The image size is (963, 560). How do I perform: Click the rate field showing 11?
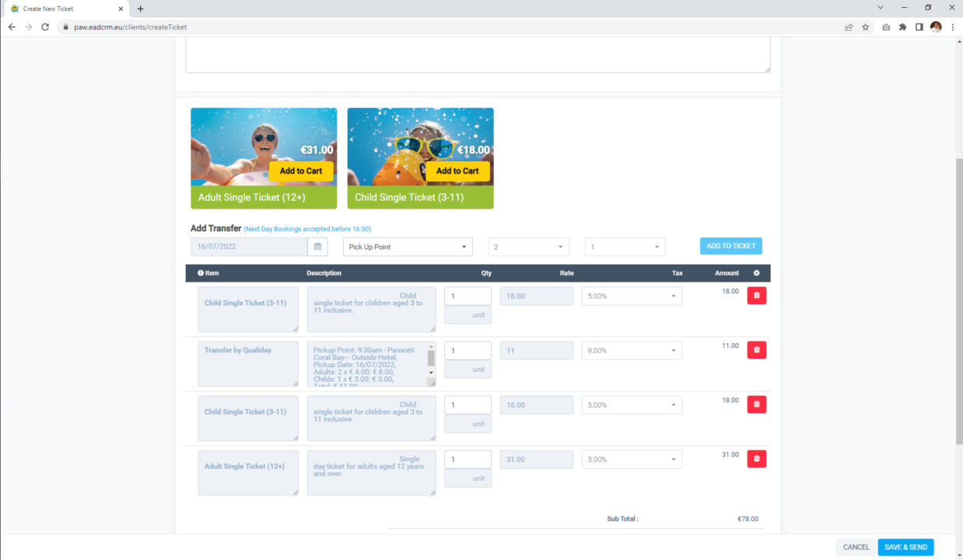537,350
